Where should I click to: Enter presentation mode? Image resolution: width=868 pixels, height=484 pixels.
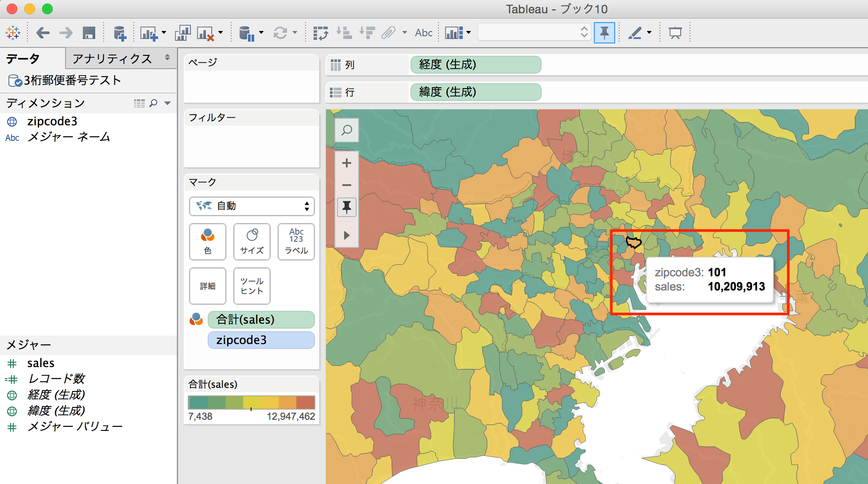click(x=675, y=32)
